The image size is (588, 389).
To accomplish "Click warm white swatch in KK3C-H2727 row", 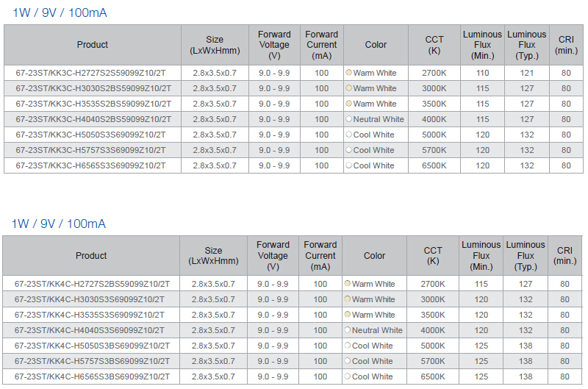I will click(348, 72).
